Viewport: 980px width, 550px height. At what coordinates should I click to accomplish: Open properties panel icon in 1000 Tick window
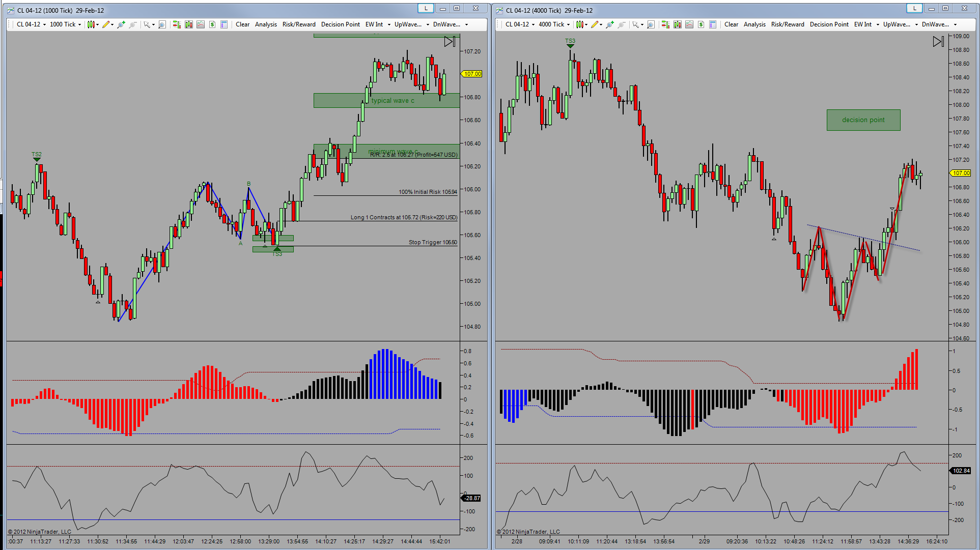point(224,24)
